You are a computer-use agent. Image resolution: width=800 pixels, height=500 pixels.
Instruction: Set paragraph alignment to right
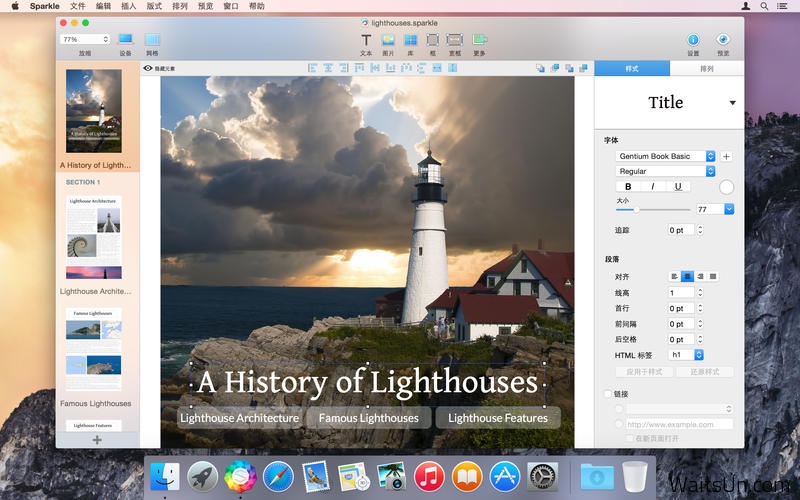(x=700, y=277)
